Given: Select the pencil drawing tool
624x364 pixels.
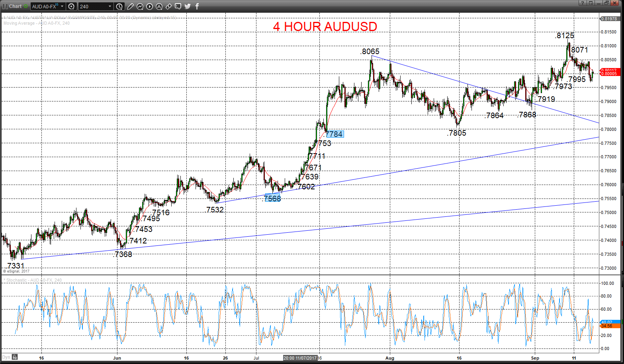Looking at the screenshot, I should [x=130, y=6].
